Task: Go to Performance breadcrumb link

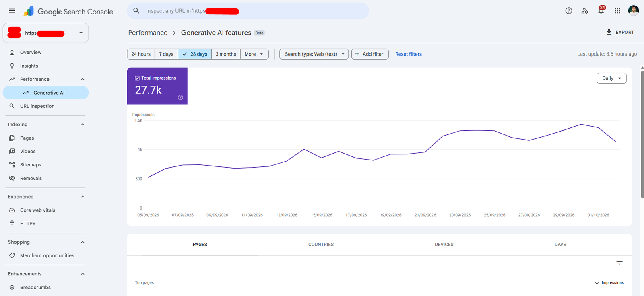Action: [x=148, y=33]
